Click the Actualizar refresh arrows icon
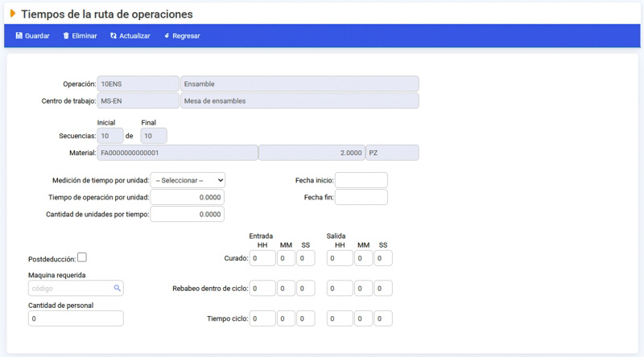 coord(114,35)
